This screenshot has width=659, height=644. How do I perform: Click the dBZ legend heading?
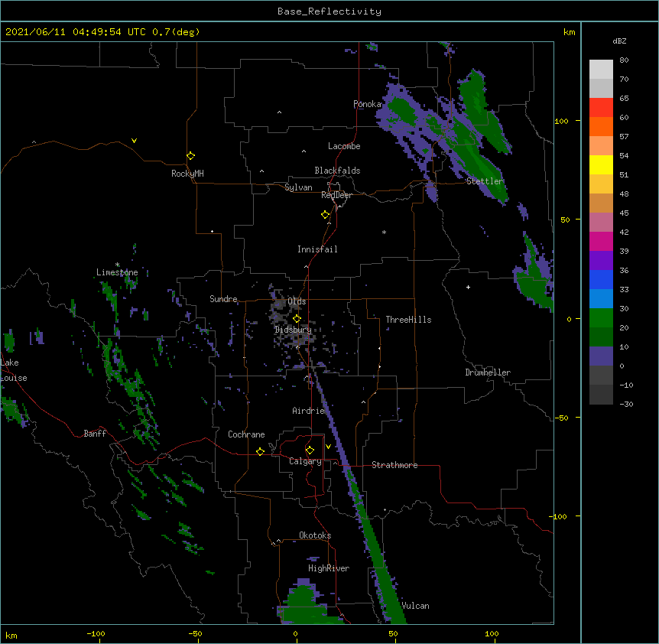pyautogui.click(x=619, y=41)
